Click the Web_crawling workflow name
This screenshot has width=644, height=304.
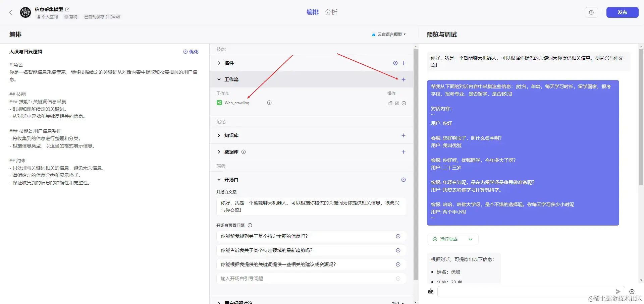pos(237,103)
